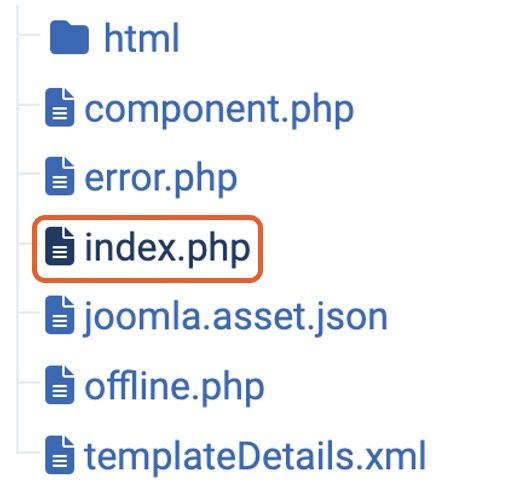Click the file icon beside offline.php
This screenshot has height=494, width=526.
(x=60, y=385)
